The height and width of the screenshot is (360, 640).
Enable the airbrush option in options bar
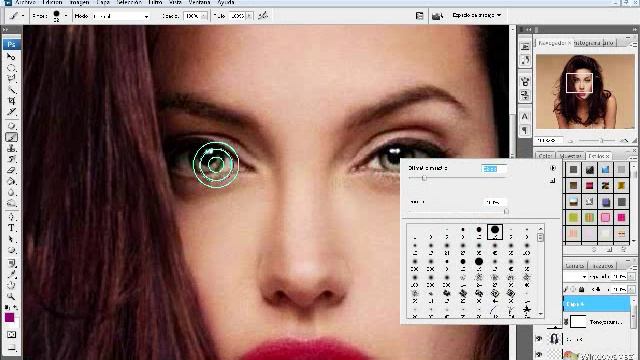click(263, 16)
